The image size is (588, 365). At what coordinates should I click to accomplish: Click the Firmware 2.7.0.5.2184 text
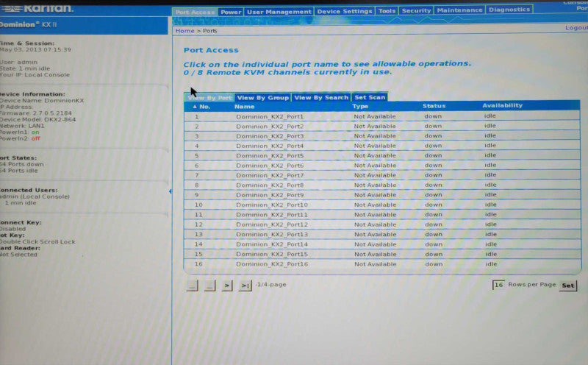tap(36, 113)
